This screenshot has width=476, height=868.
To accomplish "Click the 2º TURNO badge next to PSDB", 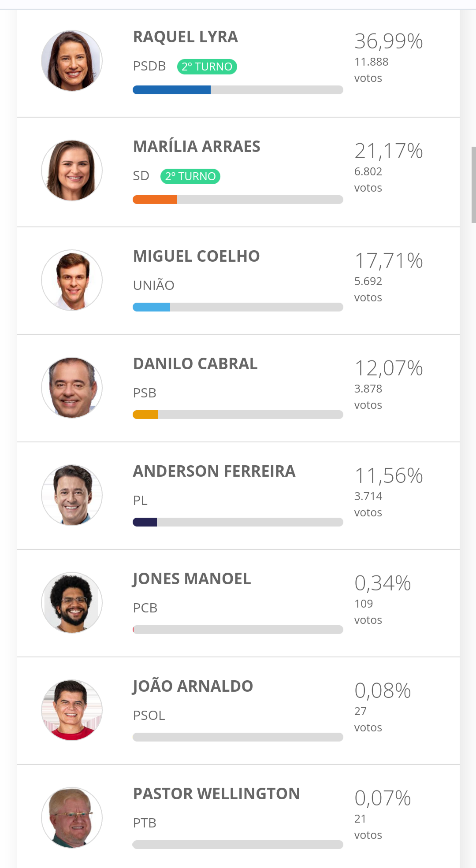I will [207, 67].
